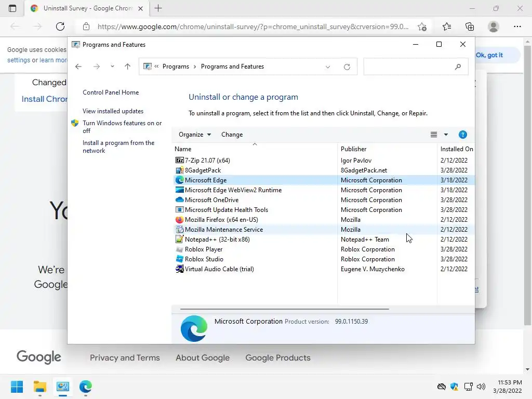Viewport: 532px width, 399px height.
Task: Click the Microsoft OneDrive cloud icon
Action: click(179, 199)
